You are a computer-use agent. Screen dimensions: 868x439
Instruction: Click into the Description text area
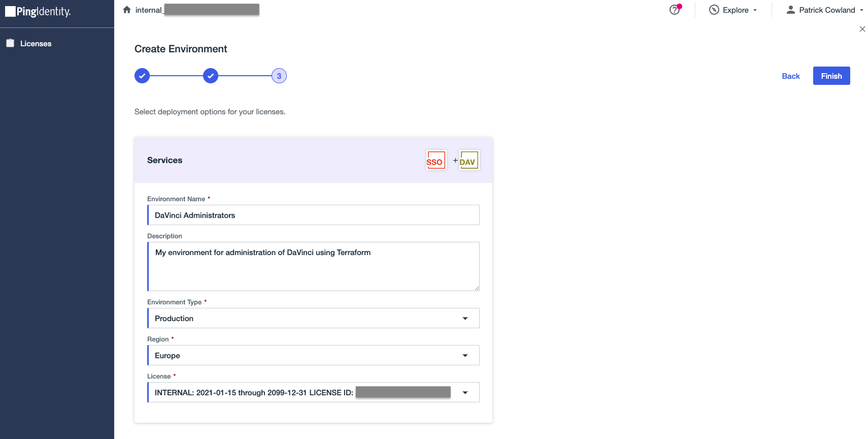pyautogui.click(x=313, y=266)
